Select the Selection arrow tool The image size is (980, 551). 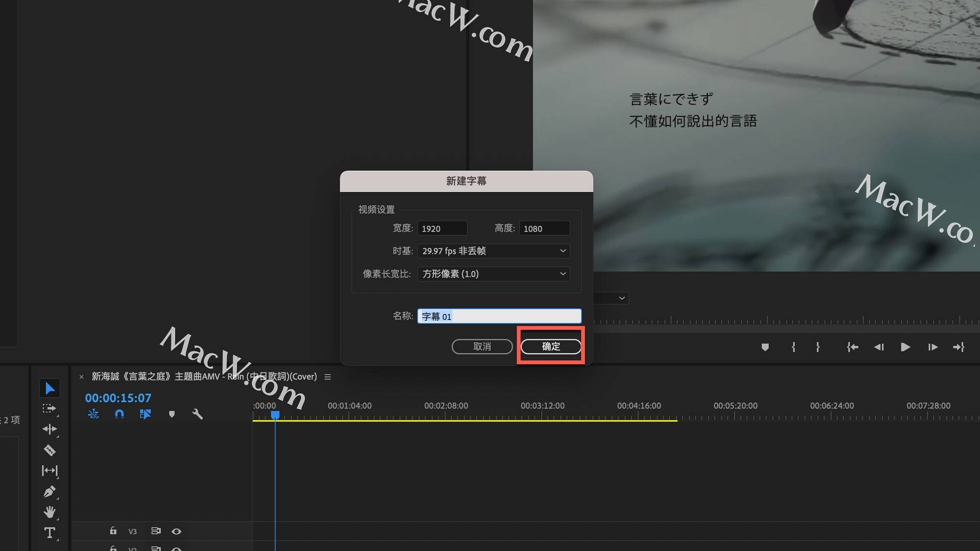click(x=50, y=388)
